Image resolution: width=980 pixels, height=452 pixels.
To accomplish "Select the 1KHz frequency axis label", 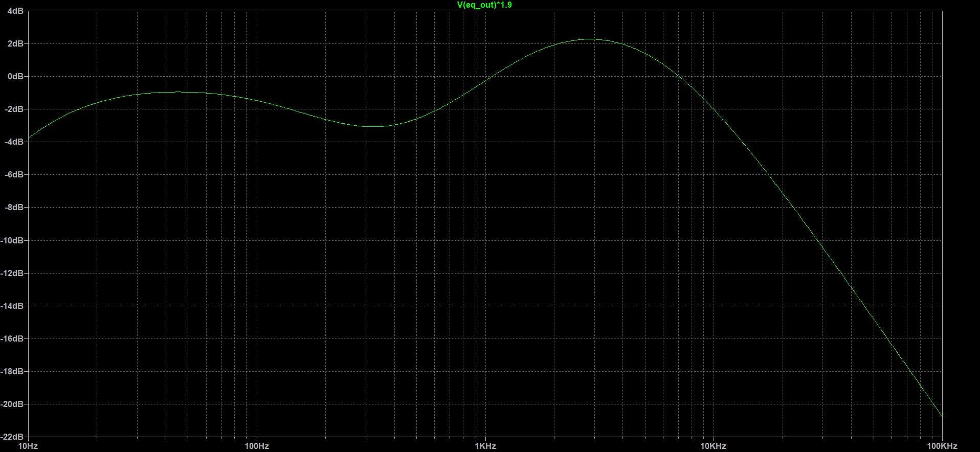I will point(485,446).
